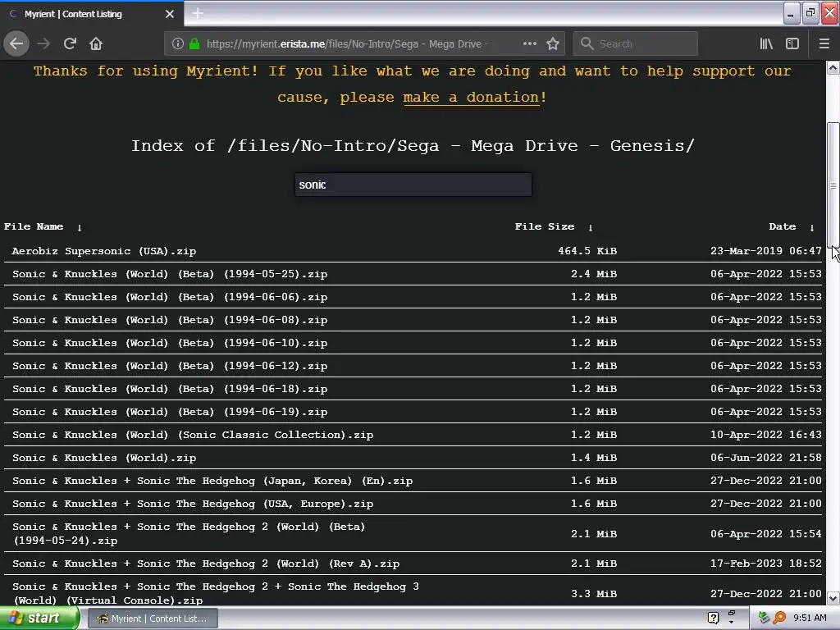Select the Myrient Content Listing tab
The image size is (840, 630).
click(91, 14)
